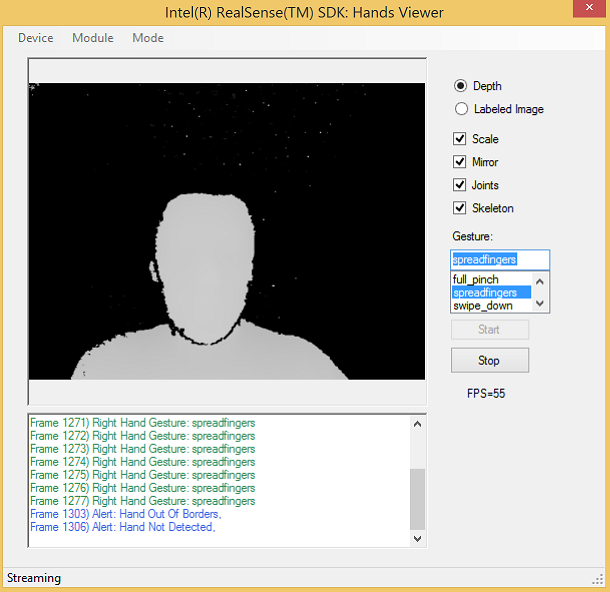This screenshot has width=610, height=592.
Task: Open the Module menu
Action: coord(92,38)
